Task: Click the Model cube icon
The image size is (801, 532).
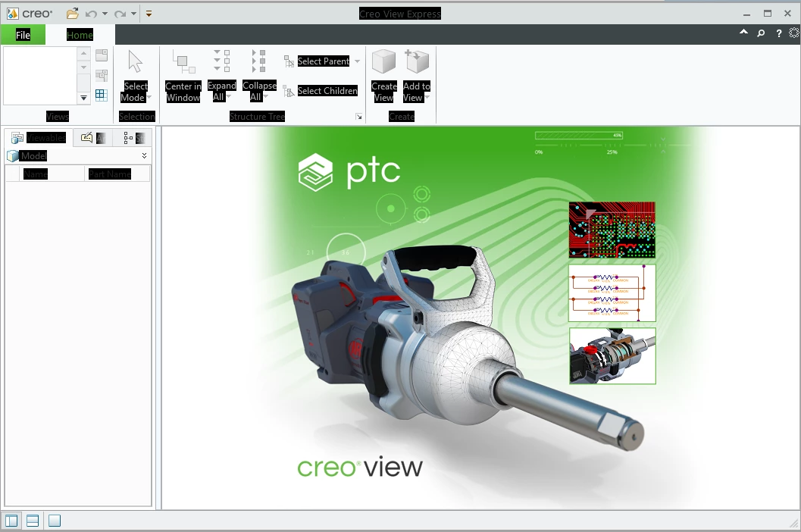Action: click(x=12, y=156)
